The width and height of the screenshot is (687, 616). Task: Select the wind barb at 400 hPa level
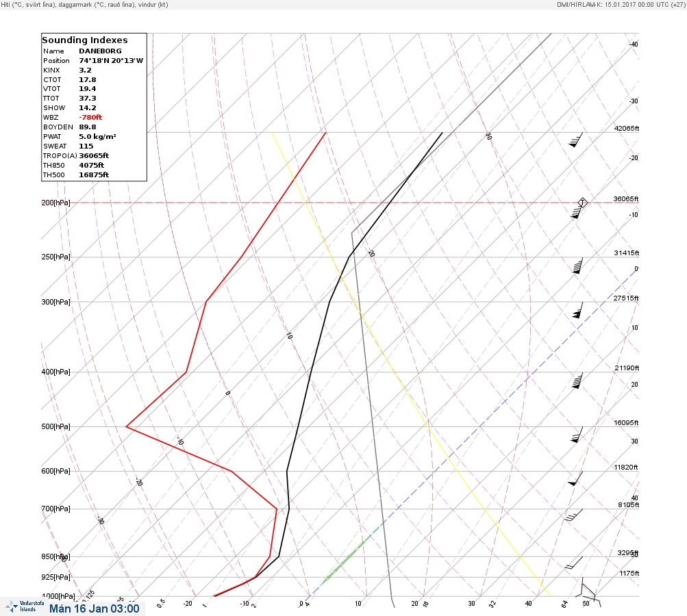[x=578, y=381]
